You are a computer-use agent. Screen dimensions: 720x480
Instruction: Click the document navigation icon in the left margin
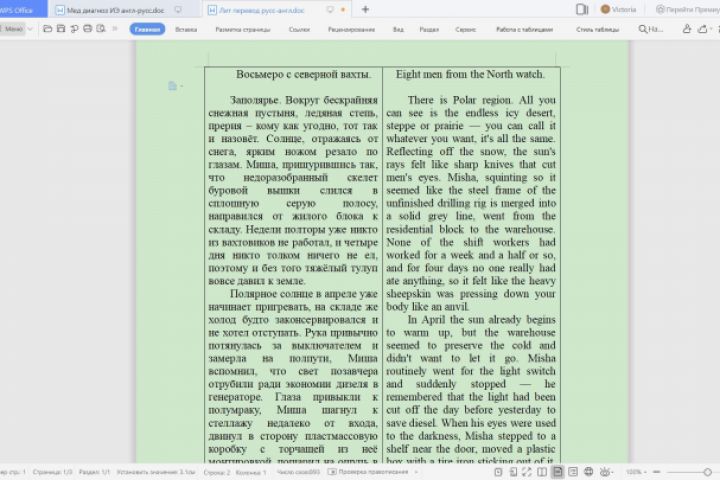coord(173,86)
